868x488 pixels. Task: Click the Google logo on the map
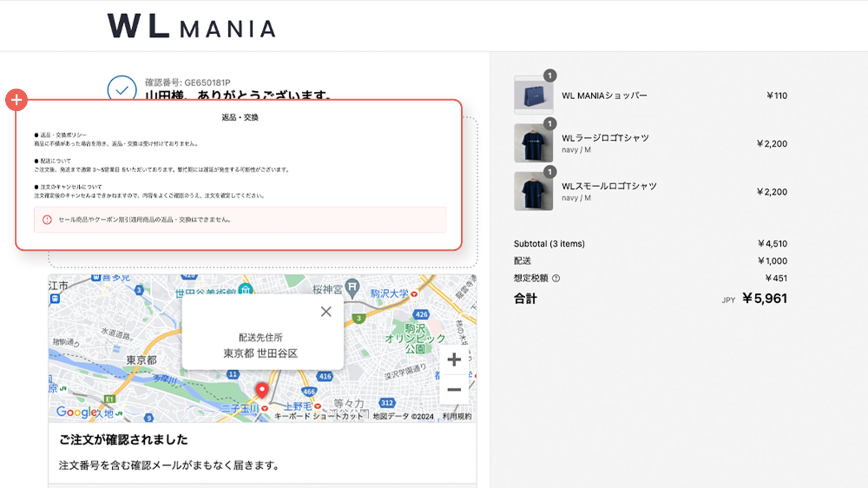[76, 412]
